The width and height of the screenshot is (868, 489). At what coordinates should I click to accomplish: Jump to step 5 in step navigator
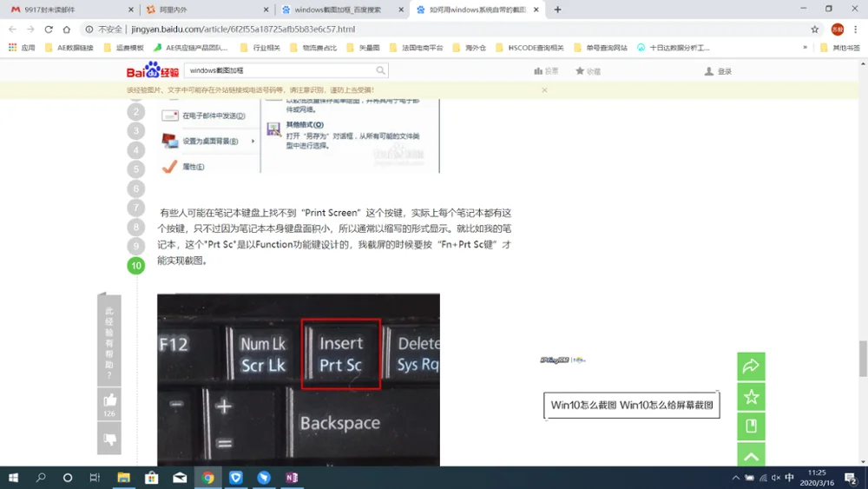click(136, 169)
